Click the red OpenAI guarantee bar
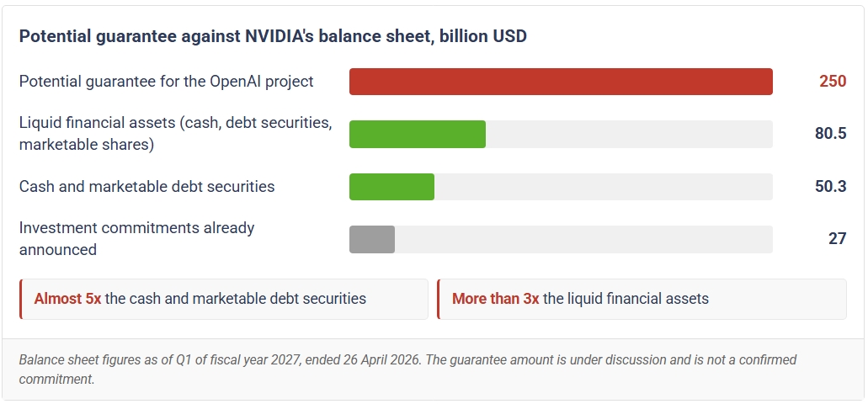 point(561,82)
